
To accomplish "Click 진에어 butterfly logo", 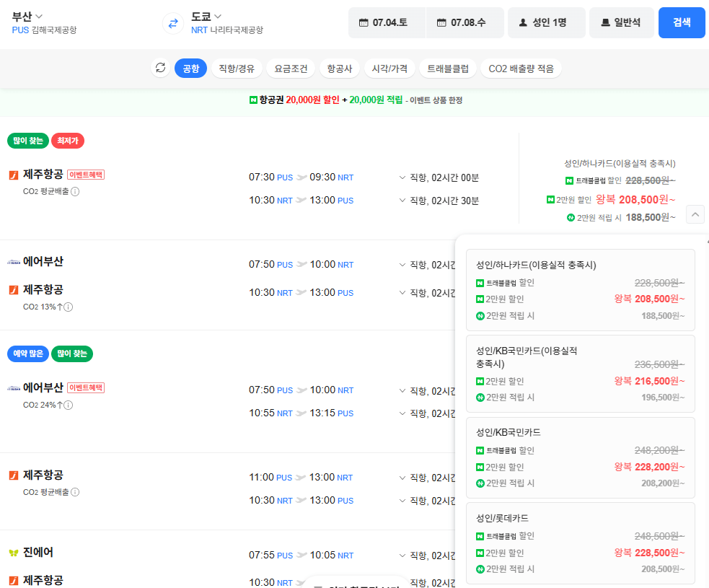I will pyautogui.click(x=14, y=552).
